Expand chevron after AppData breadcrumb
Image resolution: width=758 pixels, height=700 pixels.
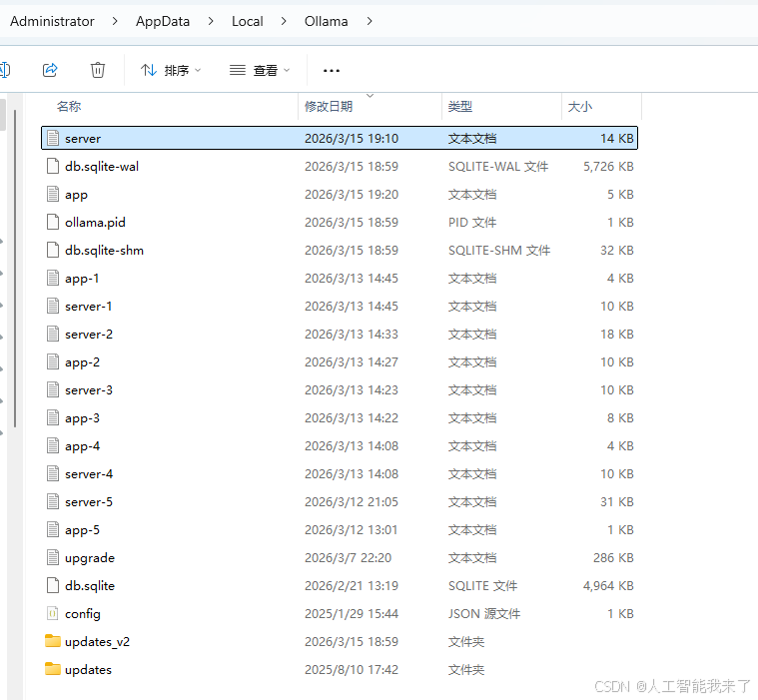[x=211, y=21]
